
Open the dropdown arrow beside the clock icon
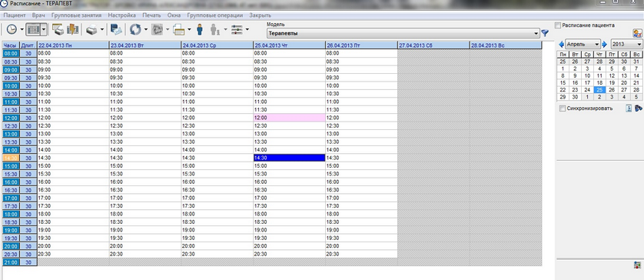click(x=22, y=30)
